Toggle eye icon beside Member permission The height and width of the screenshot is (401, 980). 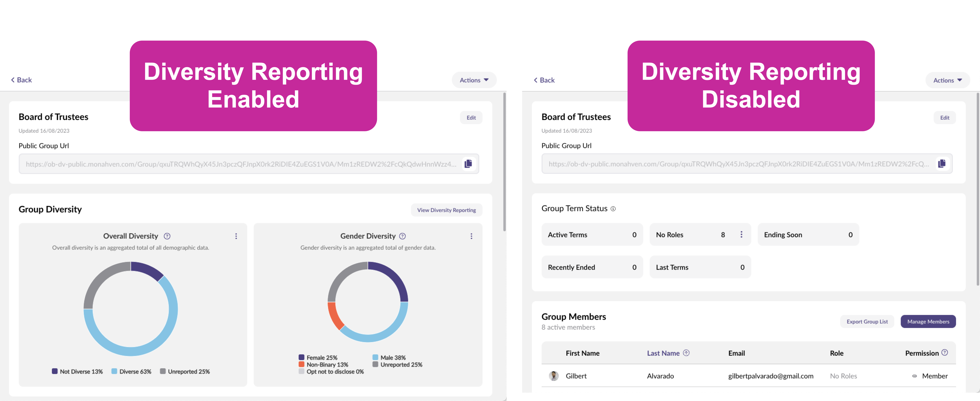pos(915,376)
